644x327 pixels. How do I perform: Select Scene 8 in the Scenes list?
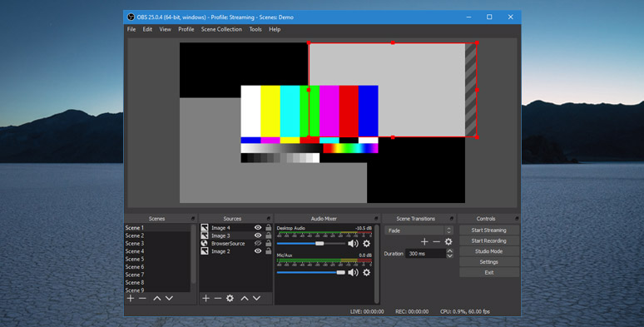coord(157,282)
